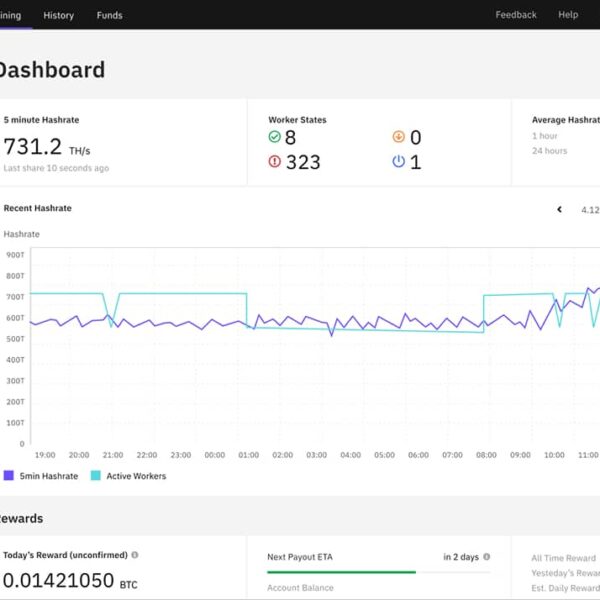Open the Help link
Viewport: 600px width, 600px height.
pos(568,15)
